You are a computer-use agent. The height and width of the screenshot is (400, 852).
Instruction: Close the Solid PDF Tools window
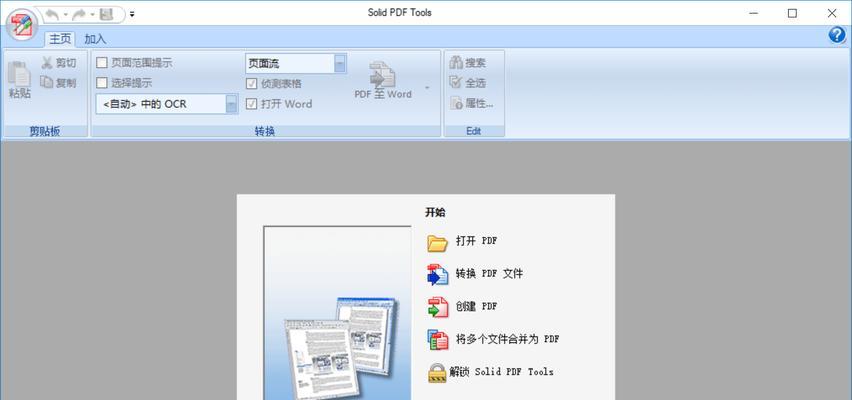click(832, 14)
